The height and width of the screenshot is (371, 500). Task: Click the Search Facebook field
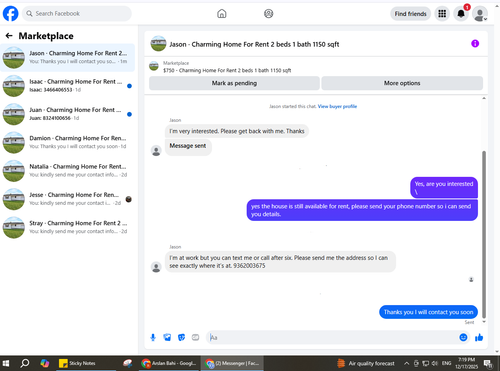point(77,14)
